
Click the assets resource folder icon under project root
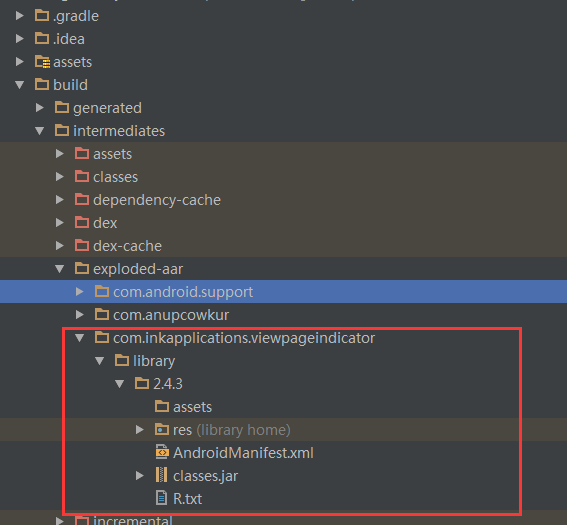(x=42, y=61)
